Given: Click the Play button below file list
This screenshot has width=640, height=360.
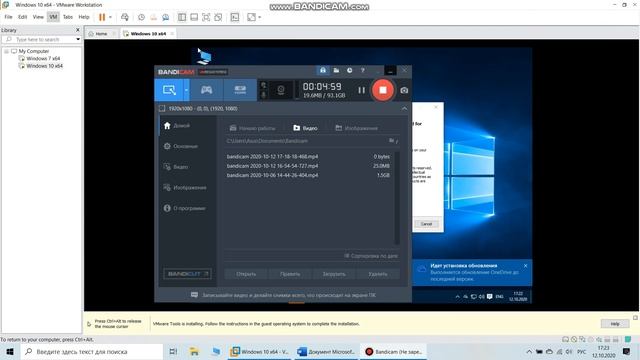Looking at the screenshot, I should pyautogui.click(x=290, y=274).
